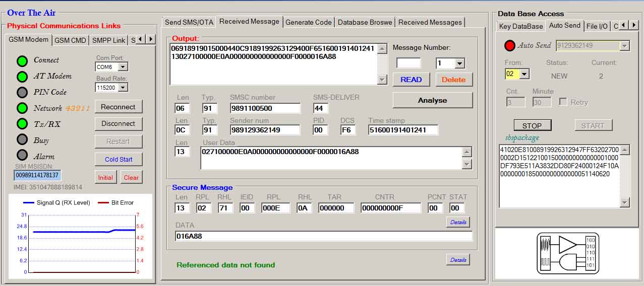Click the Message Number input field

408,63
